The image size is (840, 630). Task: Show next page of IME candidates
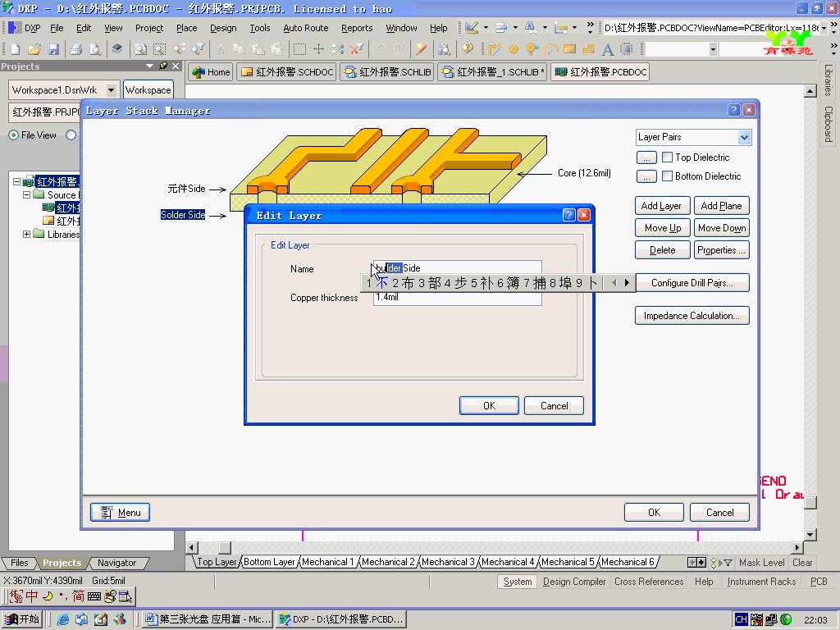click(627, 282)
